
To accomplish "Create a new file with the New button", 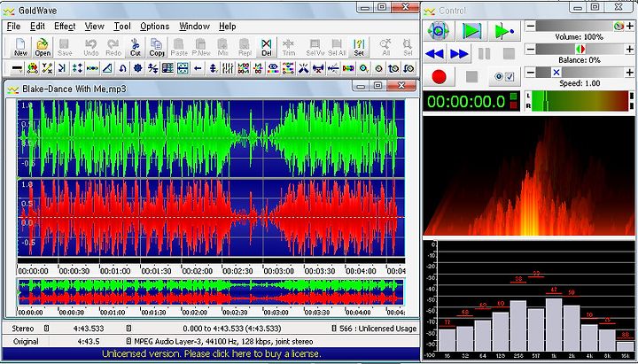I will click(20, 48).
